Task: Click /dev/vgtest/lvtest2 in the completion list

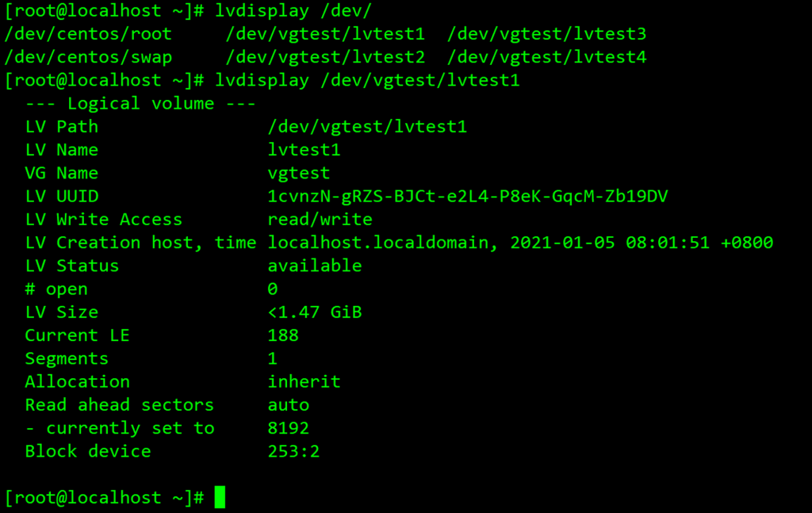Action: coord(325,57)
